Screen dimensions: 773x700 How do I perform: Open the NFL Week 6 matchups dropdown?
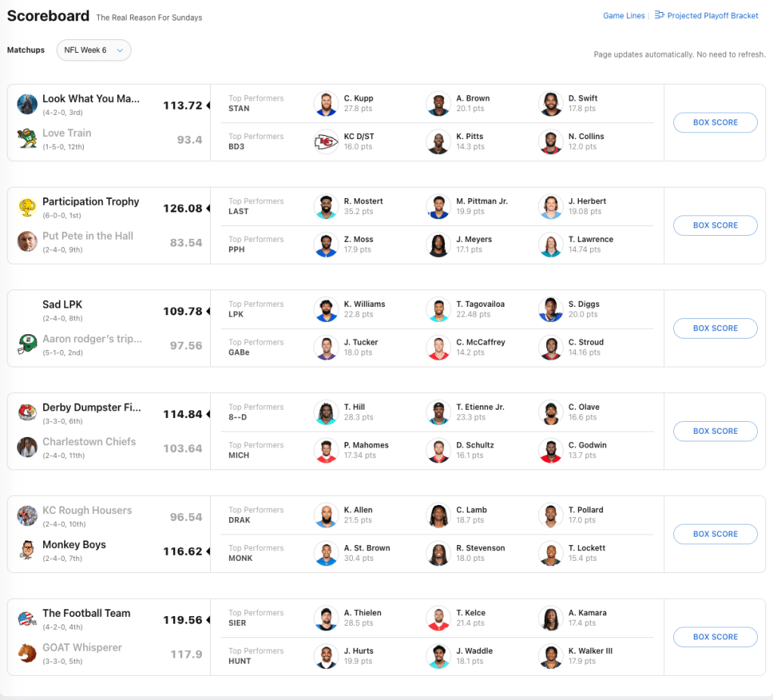coord(94,50)
